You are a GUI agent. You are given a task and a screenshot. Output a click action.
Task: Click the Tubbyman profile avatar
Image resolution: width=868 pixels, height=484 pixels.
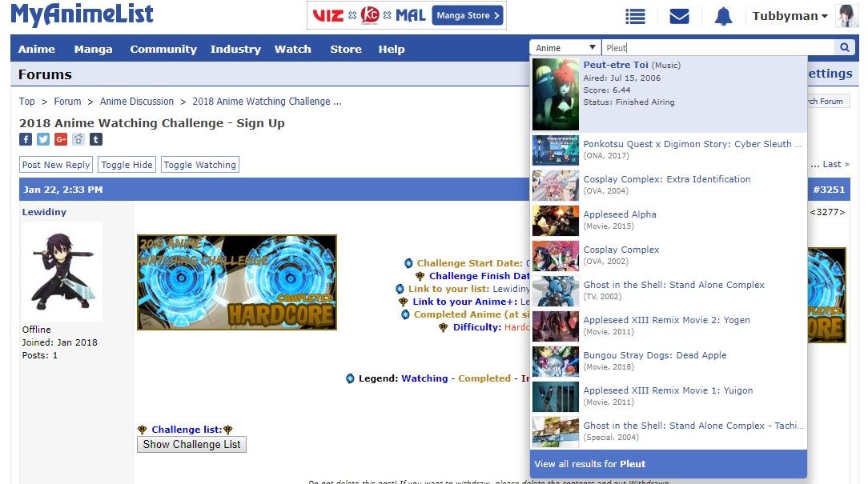[x=847, y=15]
